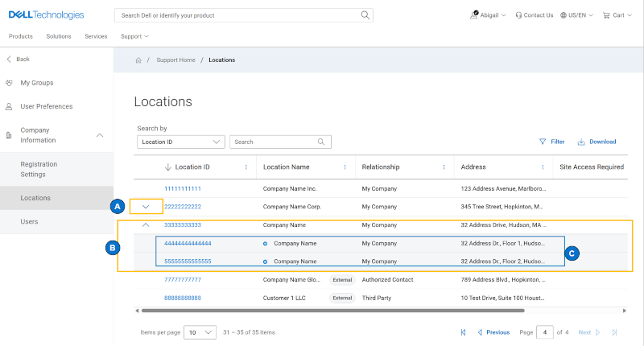Click the Dell Technologies logo
Image resolution: width=644 pixels, height=346 pixels.
[46, 15]
